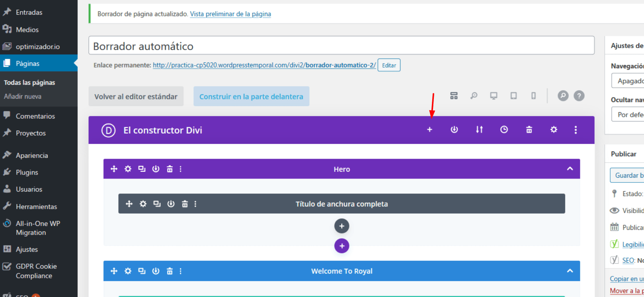Open three-dot menu on Welcome To Royal section
644x297 pixels.
(x=180, y=271)
